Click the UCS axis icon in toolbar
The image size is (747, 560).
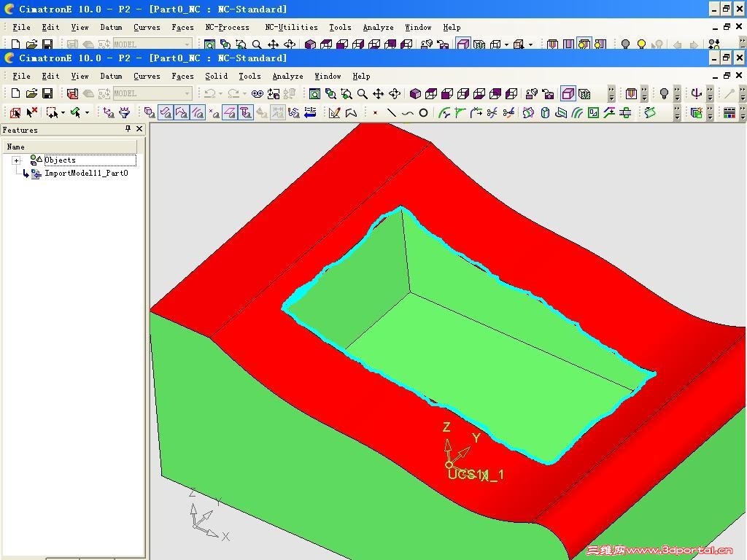(696, 94)
